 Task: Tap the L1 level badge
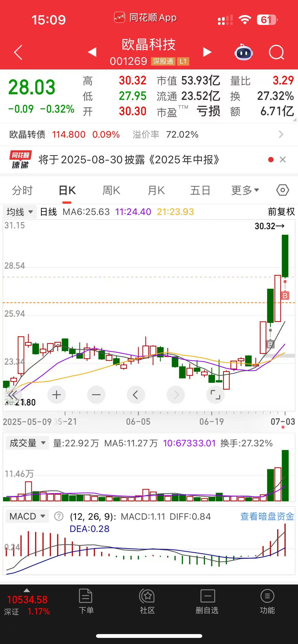[x=183, y=61]
